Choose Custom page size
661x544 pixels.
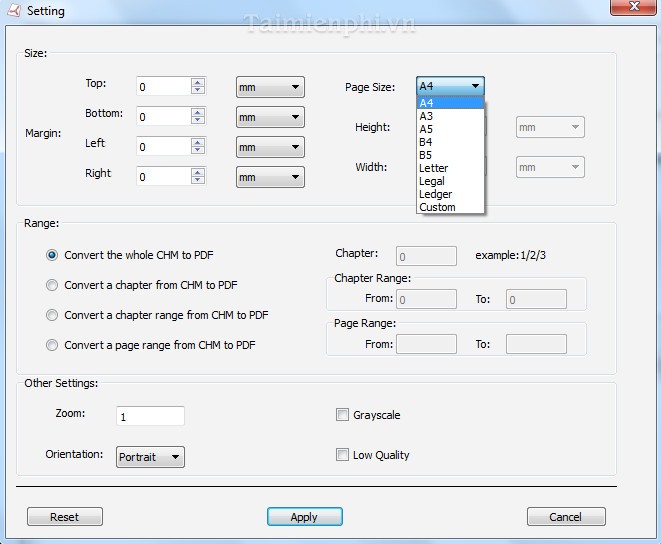tap(450, 207)
